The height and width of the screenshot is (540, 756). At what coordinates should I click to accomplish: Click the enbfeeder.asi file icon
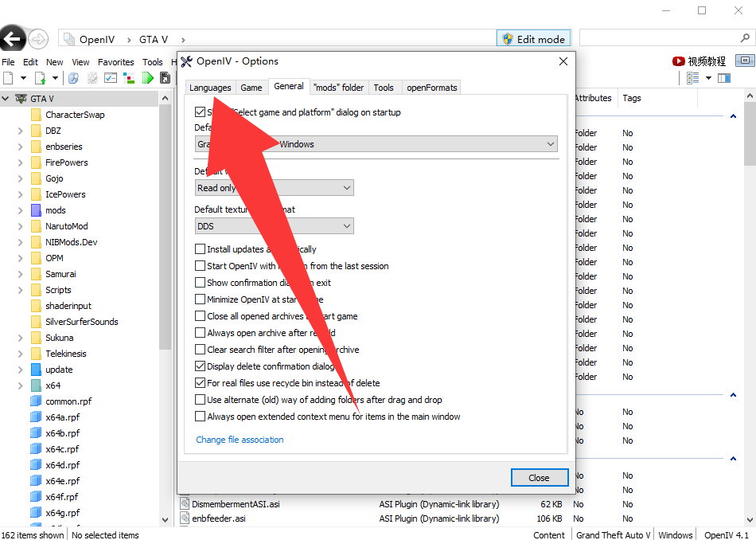point(184,518)
